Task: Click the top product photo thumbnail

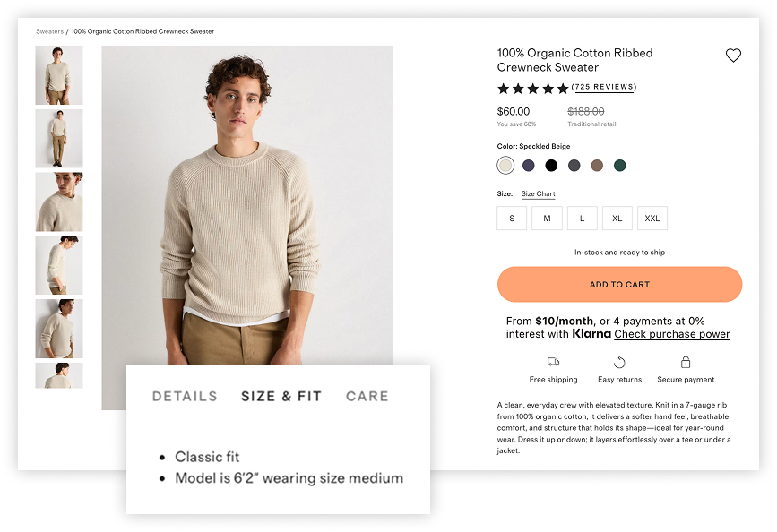Action: point(59,75)
